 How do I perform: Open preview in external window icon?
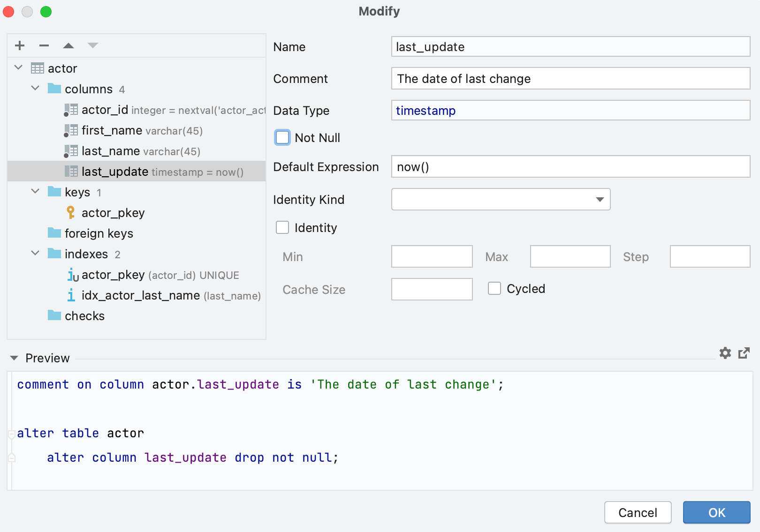click(744, 353)
